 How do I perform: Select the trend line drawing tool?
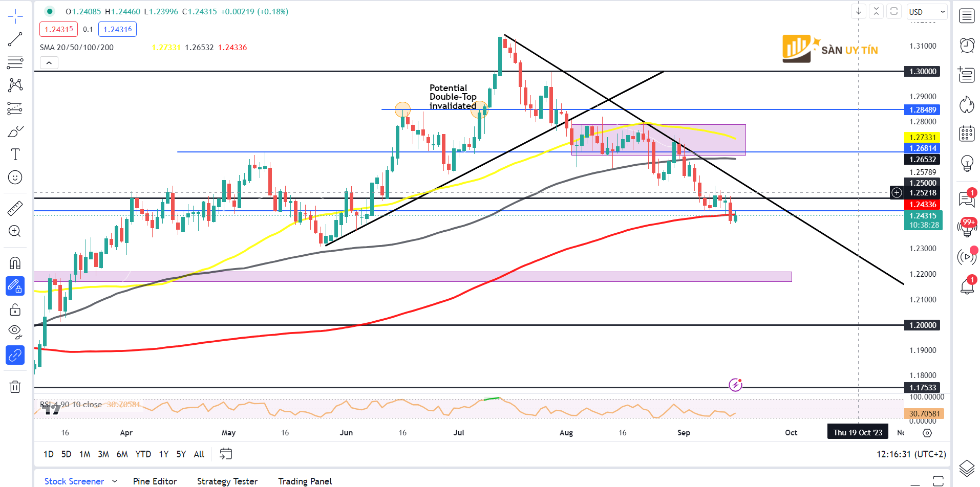pos(15,39)
